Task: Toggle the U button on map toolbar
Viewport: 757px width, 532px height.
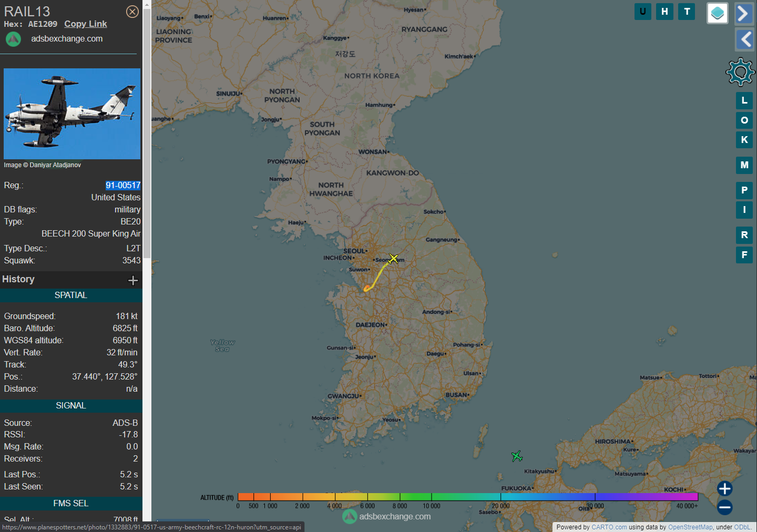Action: [642, 12]
